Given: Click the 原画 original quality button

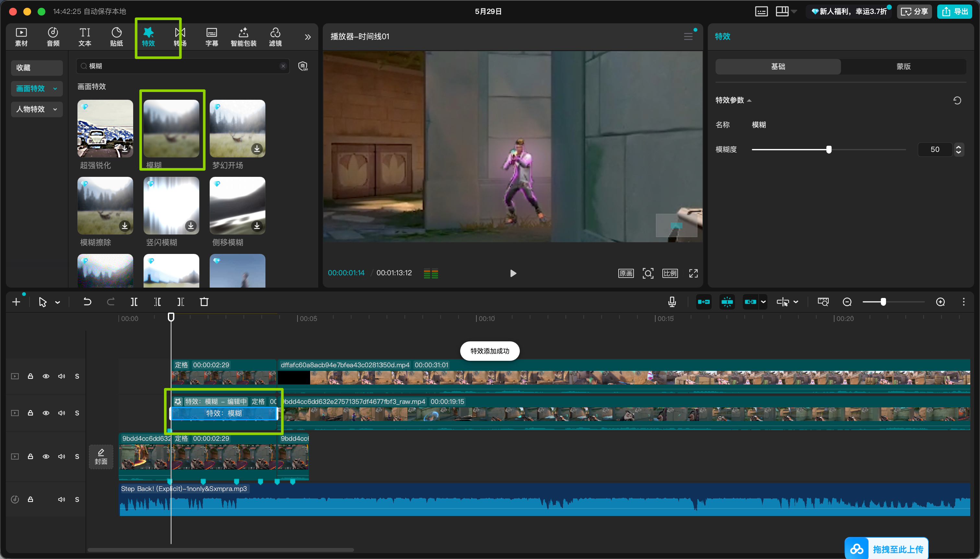Looking at the screenshot, I should click(626, 273).
